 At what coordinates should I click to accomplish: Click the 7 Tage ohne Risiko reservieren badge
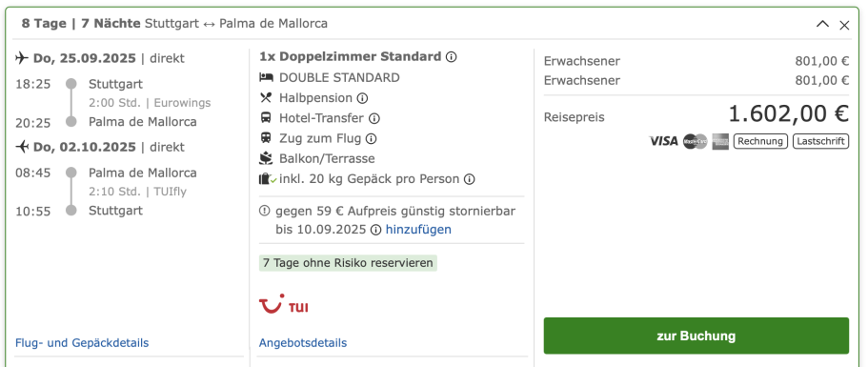coord(348,263)
